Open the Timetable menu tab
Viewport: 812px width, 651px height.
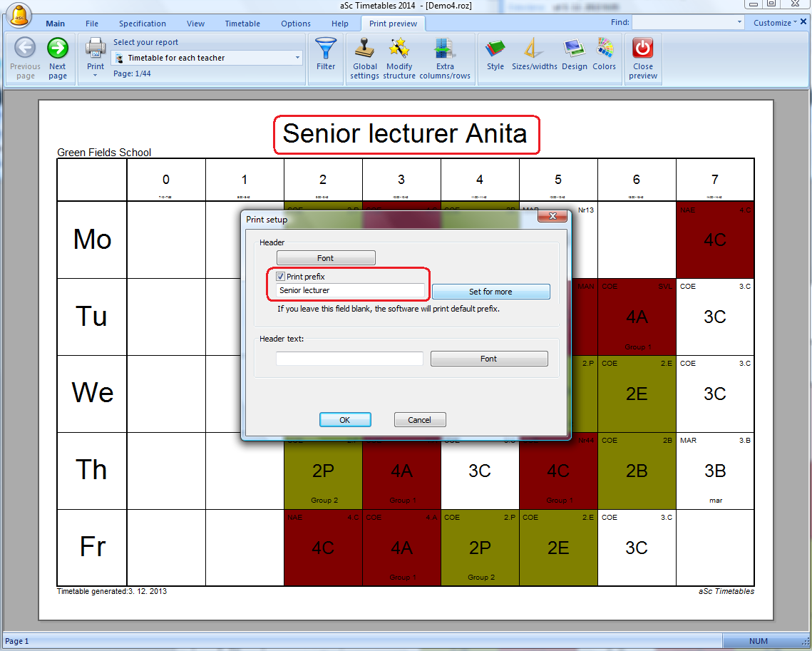coord(242,24)
